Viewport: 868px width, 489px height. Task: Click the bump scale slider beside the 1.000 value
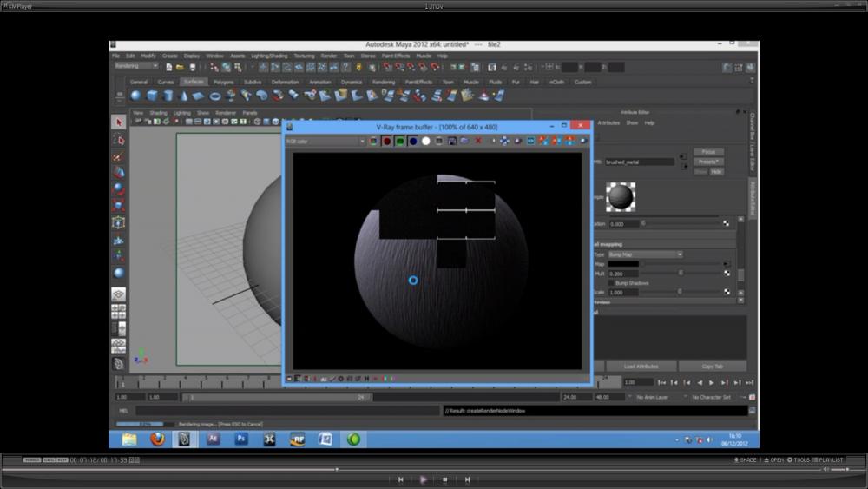pyautogui.click(x=681, y=292)
